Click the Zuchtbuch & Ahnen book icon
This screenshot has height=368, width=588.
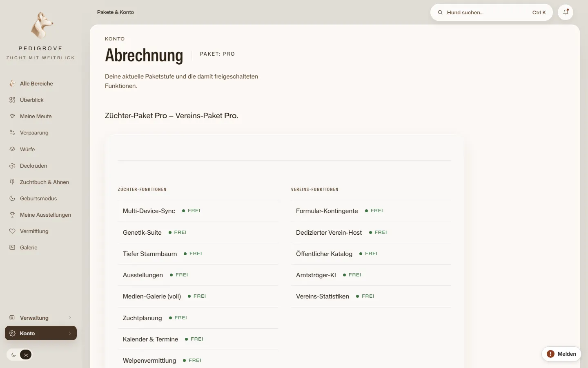coord(12,182)
